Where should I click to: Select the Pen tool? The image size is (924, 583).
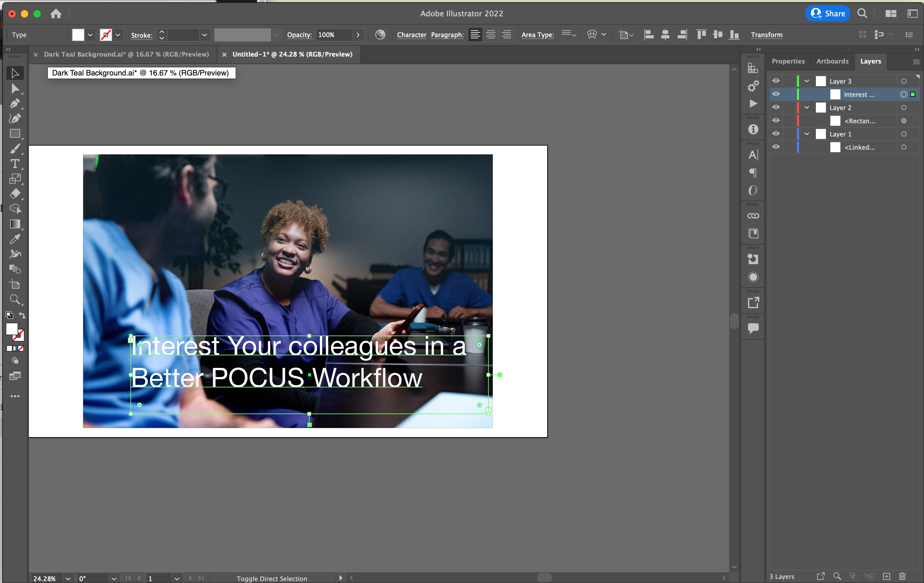pos(14,104)
